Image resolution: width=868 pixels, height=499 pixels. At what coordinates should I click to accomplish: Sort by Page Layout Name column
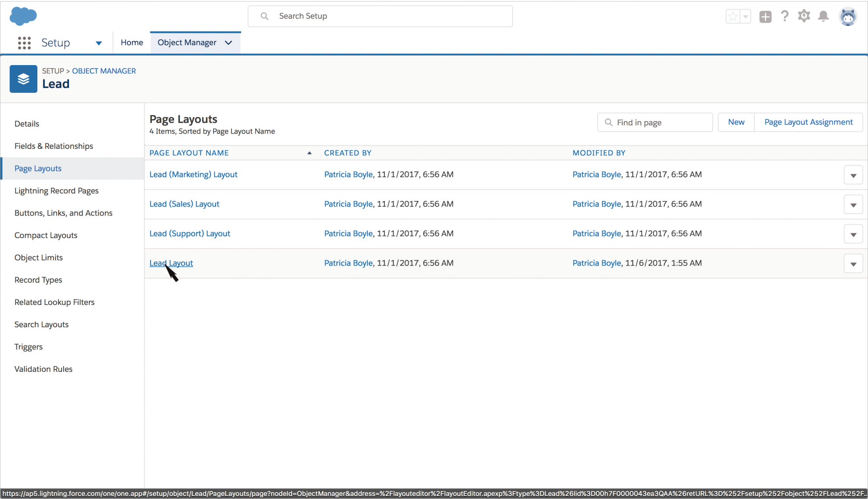189,153
